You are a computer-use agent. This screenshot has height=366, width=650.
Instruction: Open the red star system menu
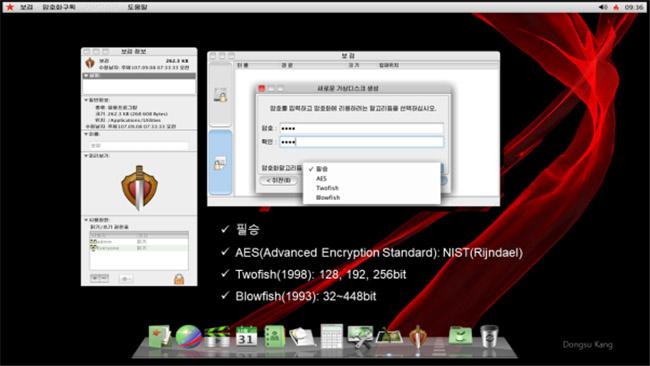tap(10, 7)
